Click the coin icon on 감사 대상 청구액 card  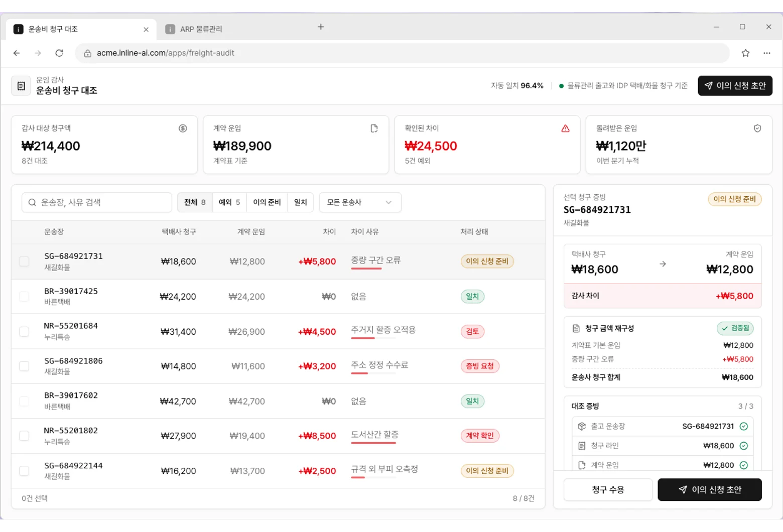point(183,128)
